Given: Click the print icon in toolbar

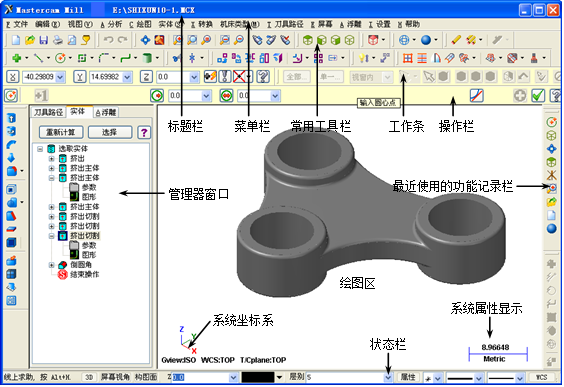Looking at the screenshot, I should 58,40.
